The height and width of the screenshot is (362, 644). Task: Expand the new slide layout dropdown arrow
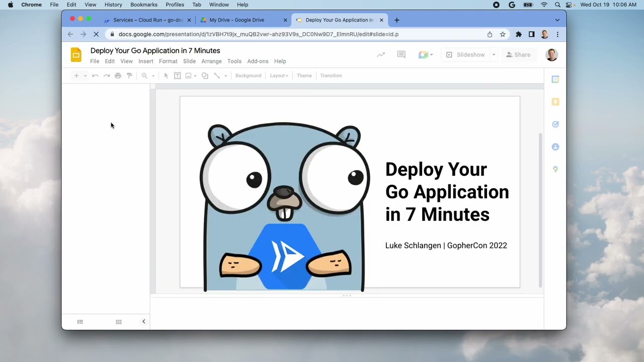(85, 75)
